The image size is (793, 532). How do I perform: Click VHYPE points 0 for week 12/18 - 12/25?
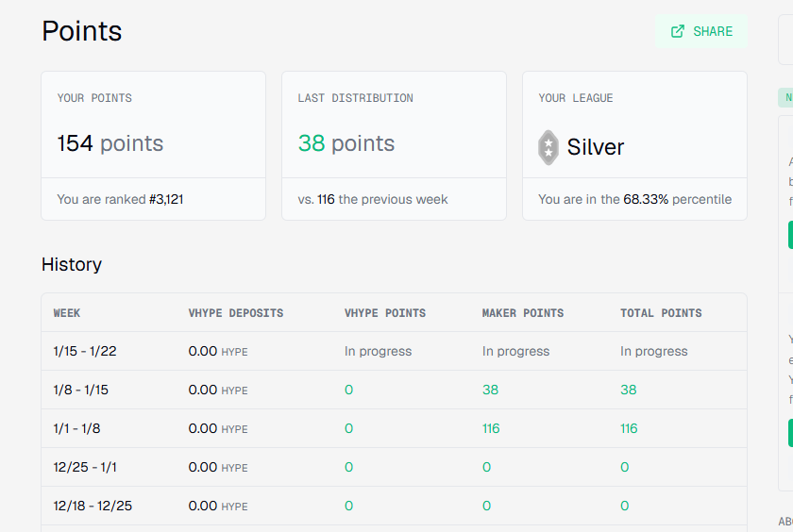349,506
